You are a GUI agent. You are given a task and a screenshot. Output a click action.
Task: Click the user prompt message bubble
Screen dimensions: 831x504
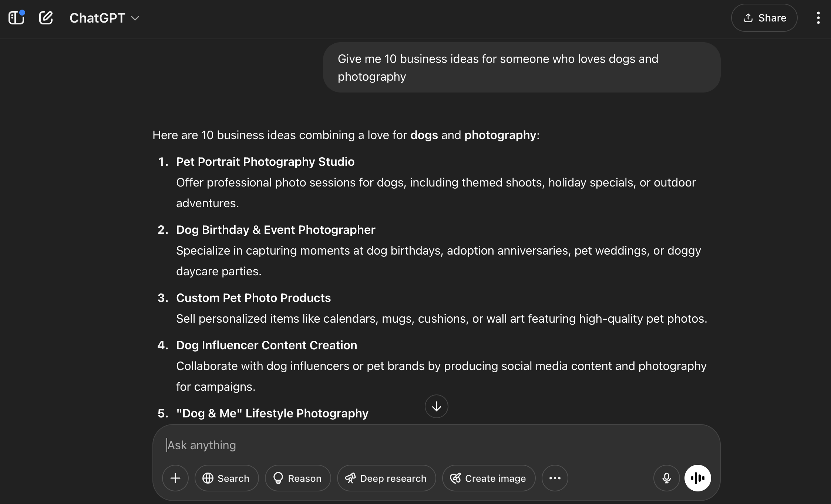pos(521,67)
